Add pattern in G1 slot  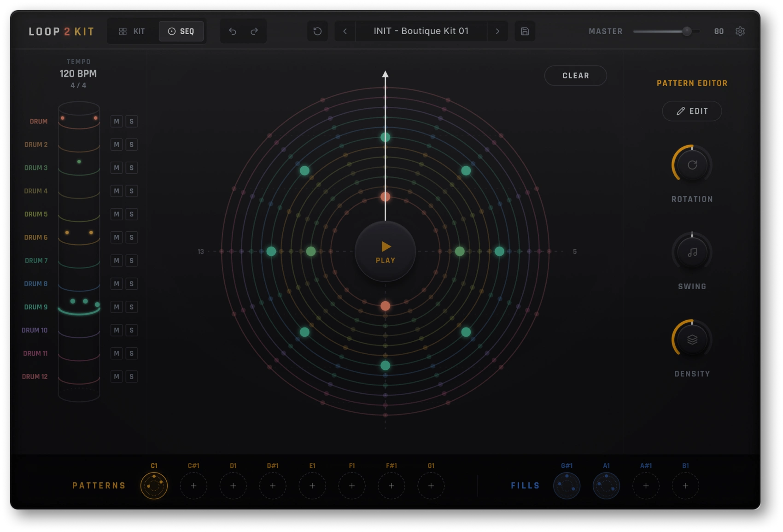click(431, 485)
